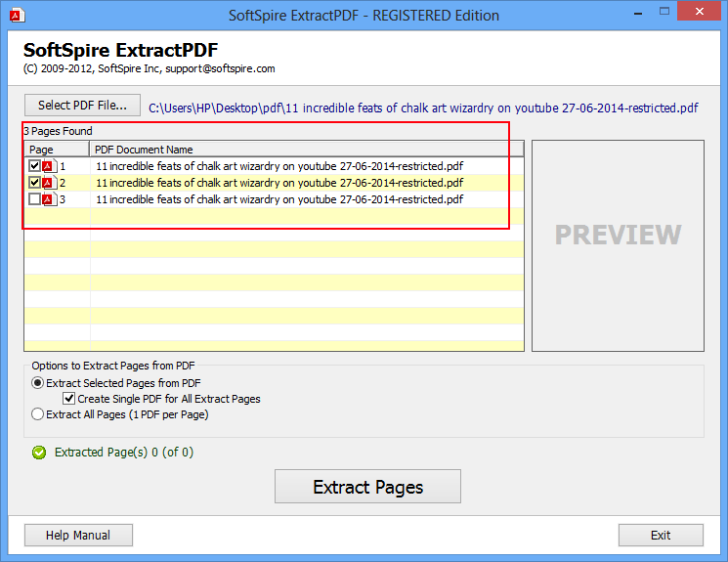Click the PDF icon on page 3 row
728x562 pixels.
coord(49,199)
